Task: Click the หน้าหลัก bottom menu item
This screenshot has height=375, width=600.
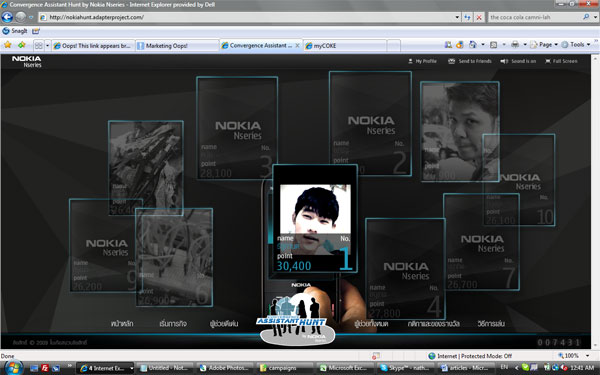Action: pos(122,324)
